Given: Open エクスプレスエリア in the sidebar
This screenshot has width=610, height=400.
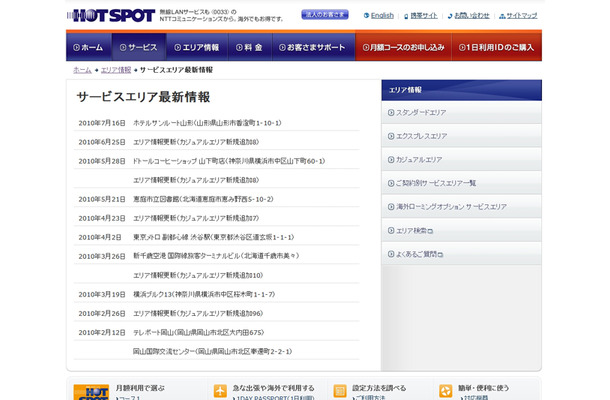Looking at the screenshot, I should coord(461,136).
